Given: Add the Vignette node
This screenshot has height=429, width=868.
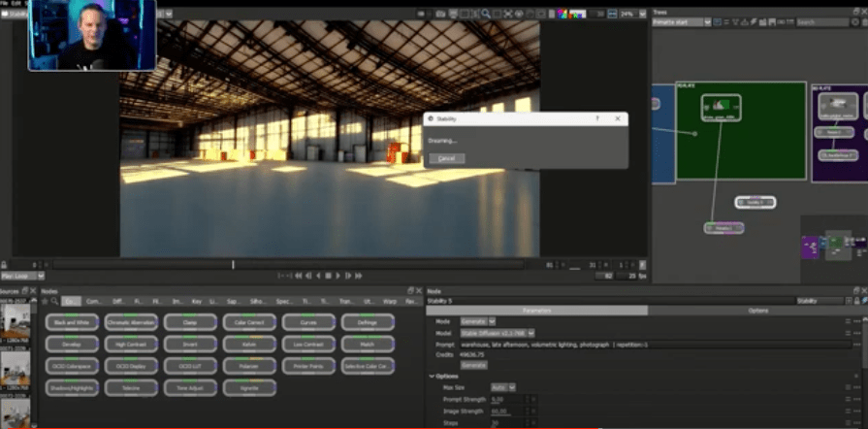Looking at the screenshot, I should click(249, 387).
